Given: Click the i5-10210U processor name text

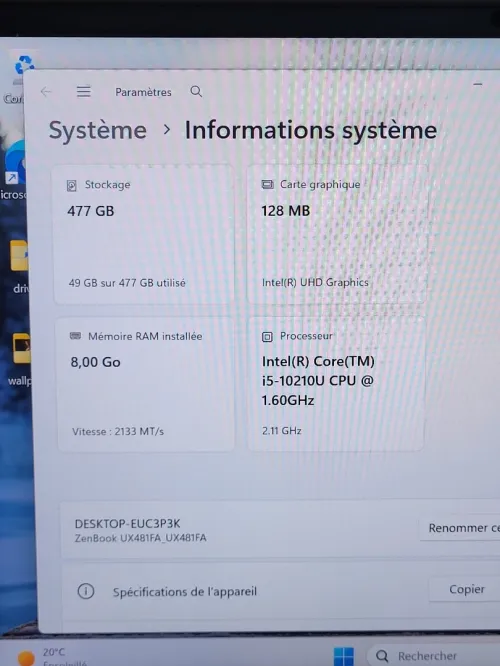Looking at the screenshot, I should [317, 381].
